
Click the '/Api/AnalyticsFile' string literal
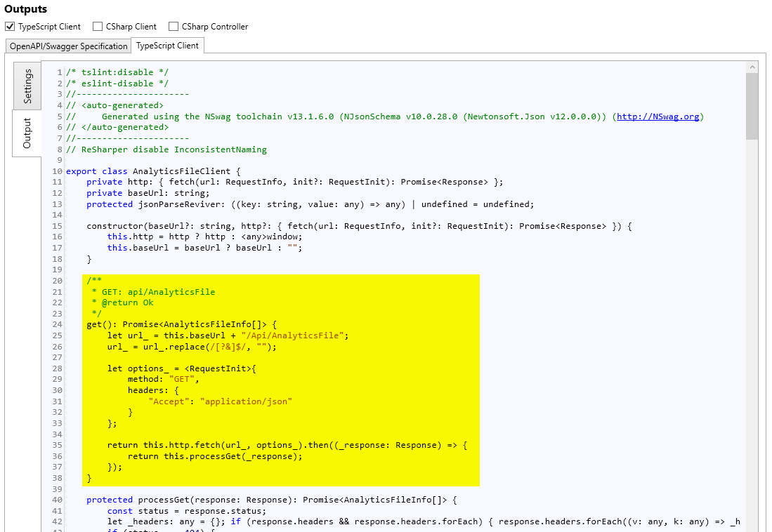coord(292,335)
